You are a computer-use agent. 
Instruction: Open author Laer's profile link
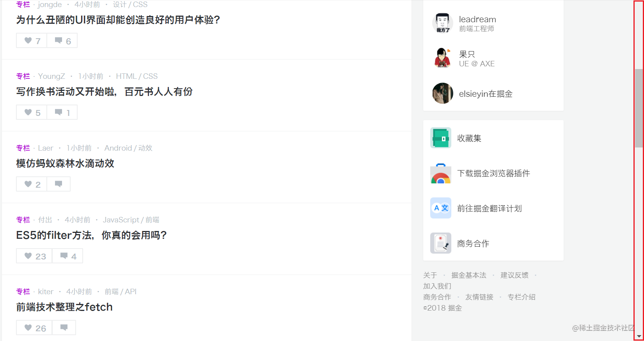pos(46,148)
